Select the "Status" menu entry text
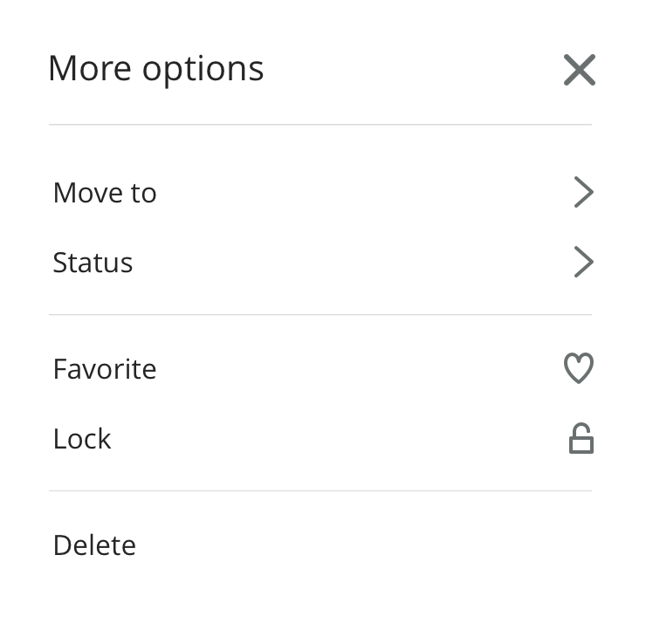Screen dimensions: 646x644 pyautogui.click(x=93, y=263)
